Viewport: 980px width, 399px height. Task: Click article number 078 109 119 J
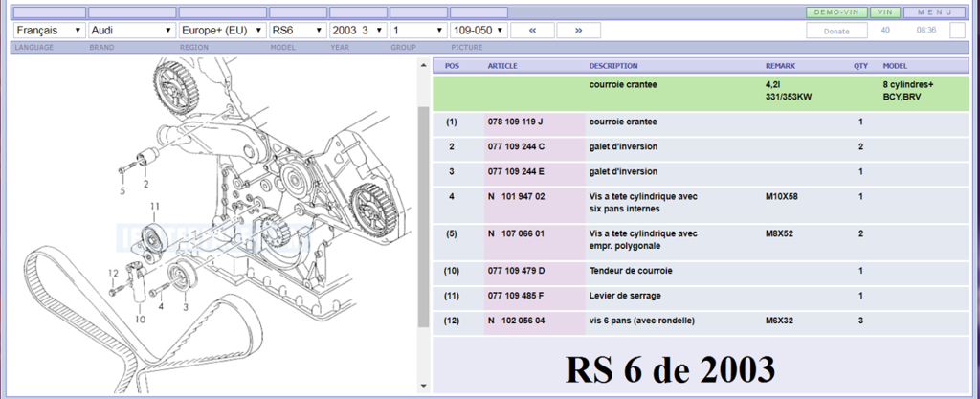point(515,122)
